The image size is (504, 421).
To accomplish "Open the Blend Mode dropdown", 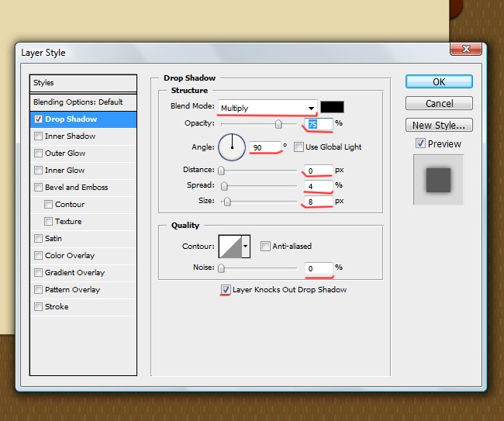I will coord(268,108).
